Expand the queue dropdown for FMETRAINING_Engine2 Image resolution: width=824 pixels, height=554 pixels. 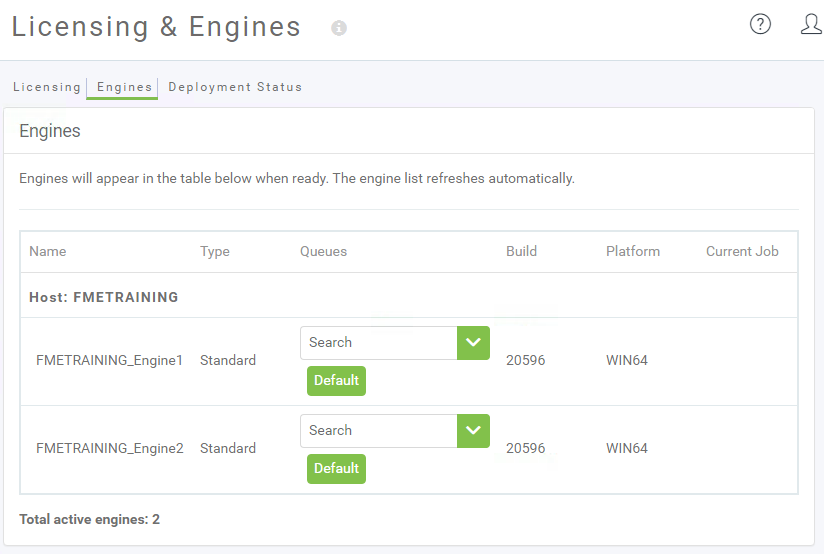(x=473, y=430)
